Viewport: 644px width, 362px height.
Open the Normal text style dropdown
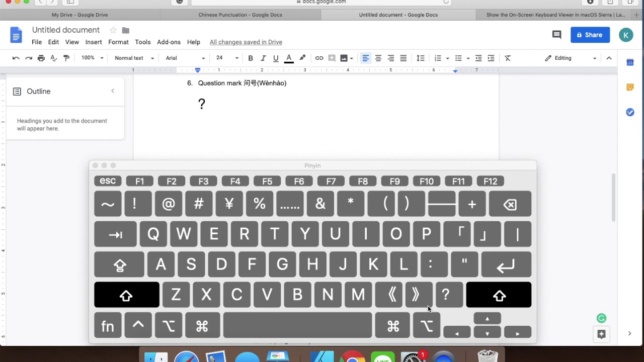pyautogui.click(x=134, y=58)
